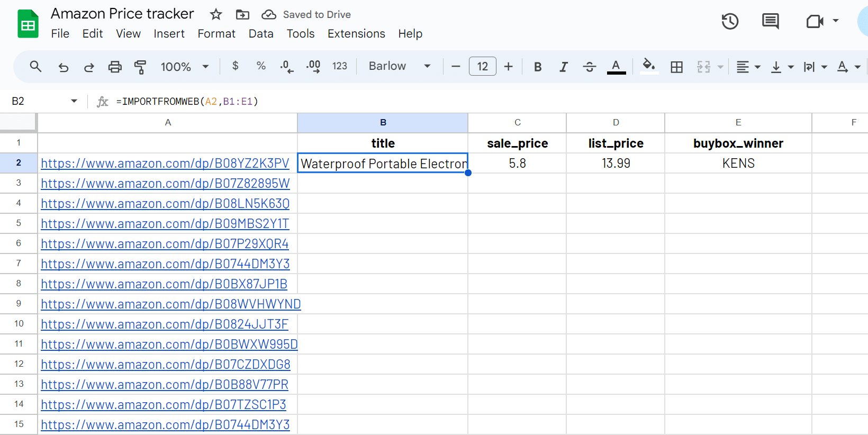This screenshot has width=868, height=435.
Task: Select the buybox_winner header cell
Action: [x=738, y=143]
